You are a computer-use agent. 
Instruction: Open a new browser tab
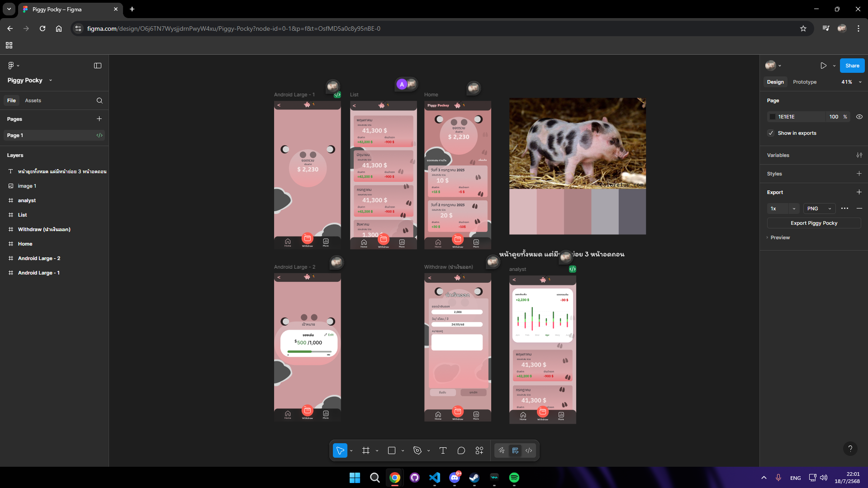coord(132,9)
